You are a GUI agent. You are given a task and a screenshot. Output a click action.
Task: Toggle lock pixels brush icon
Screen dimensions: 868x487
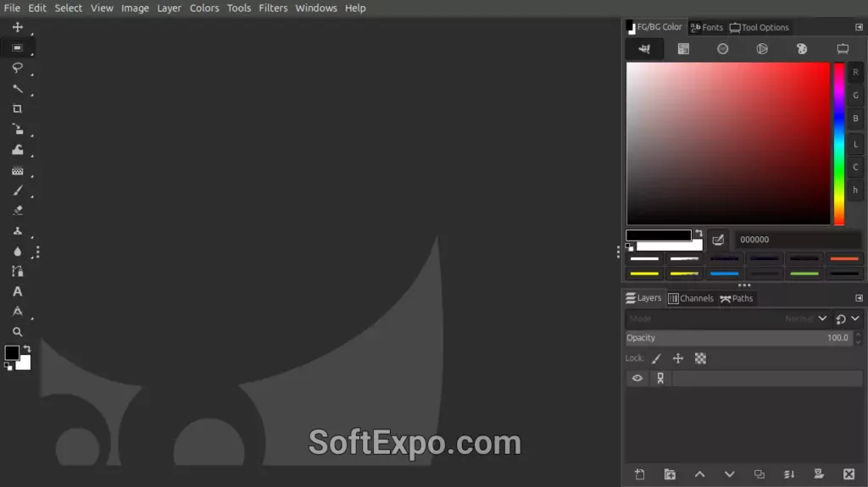click(657, 358)
